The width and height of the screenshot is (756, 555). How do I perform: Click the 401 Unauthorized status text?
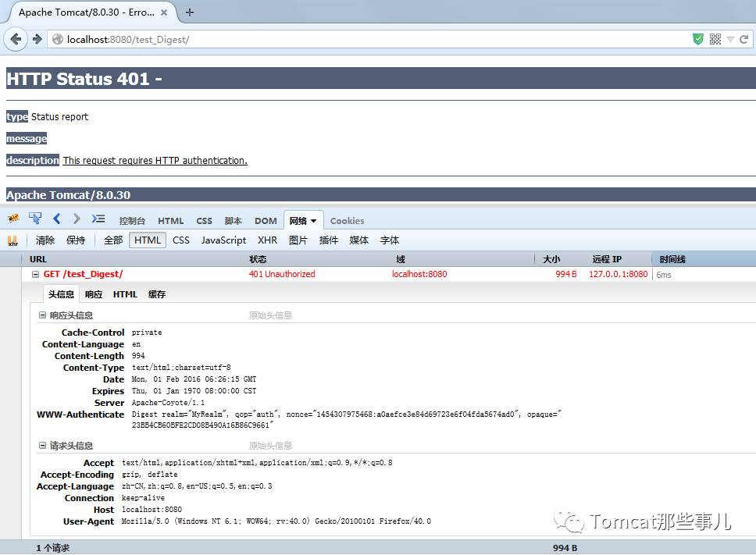282,274
